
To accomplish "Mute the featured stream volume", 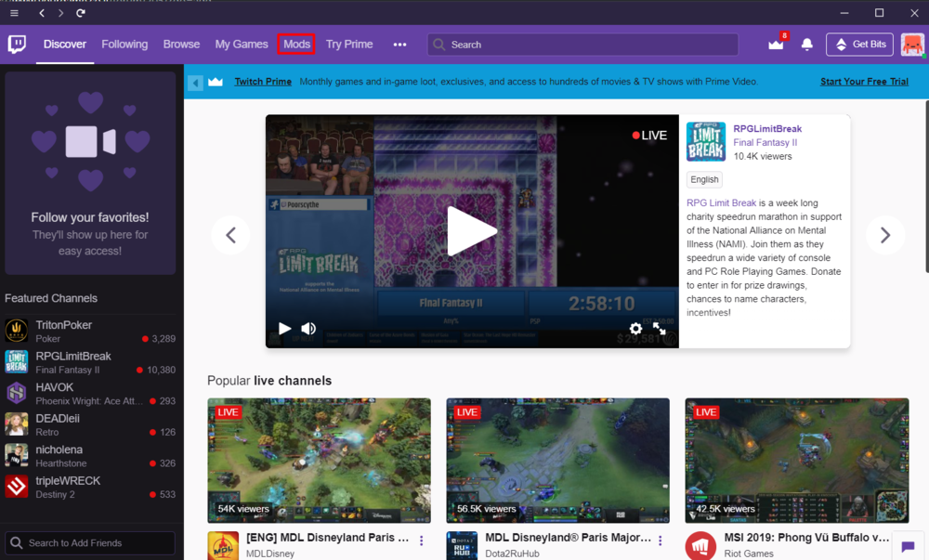I will coord(308,329).
